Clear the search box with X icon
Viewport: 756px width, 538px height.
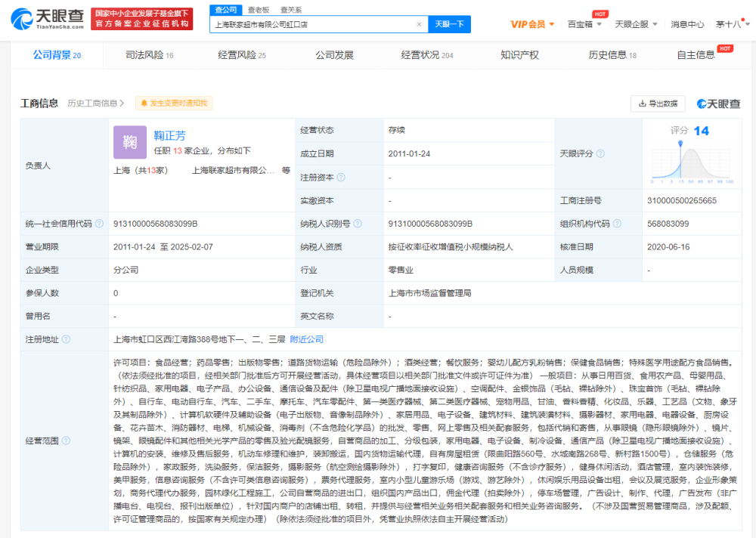tap(419, 24)
